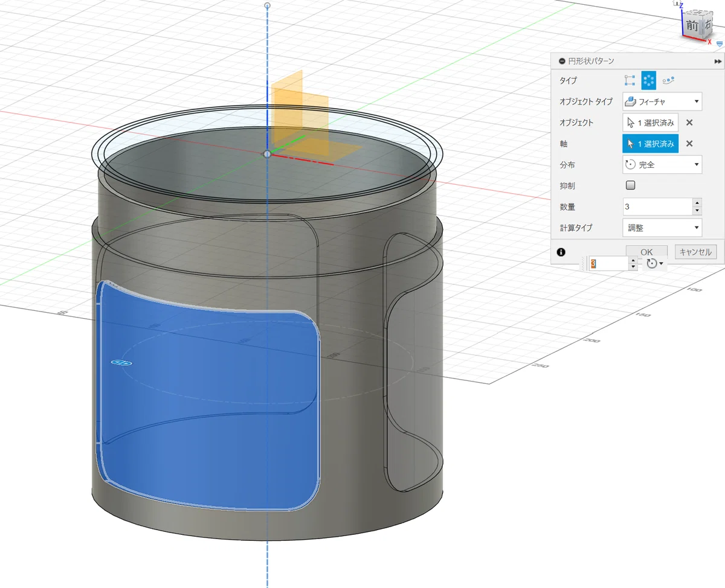
Task: Select the circular pattern type icon
Action: pos(648,80)
